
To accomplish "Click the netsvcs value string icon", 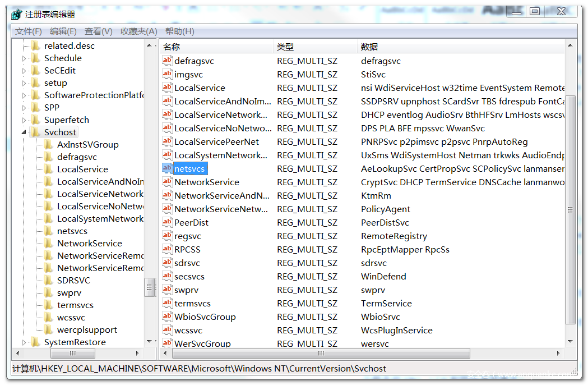I will point(167,168).
